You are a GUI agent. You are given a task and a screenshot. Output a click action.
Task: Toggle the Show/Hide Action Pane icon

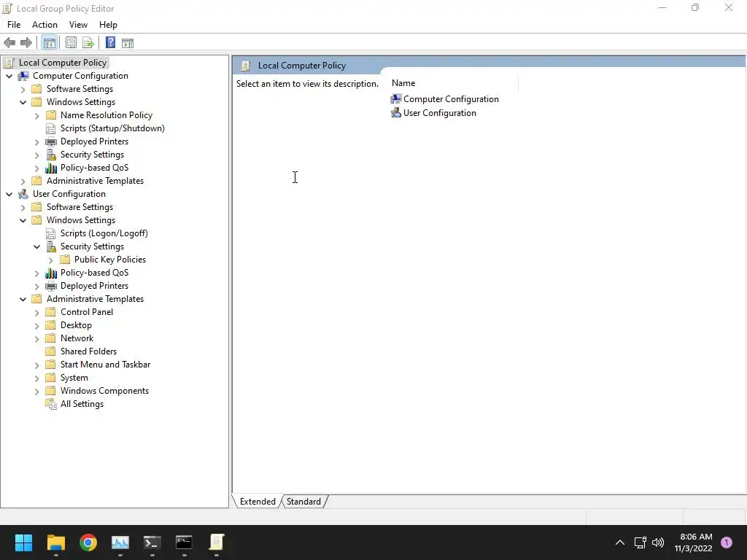(128, 43)
